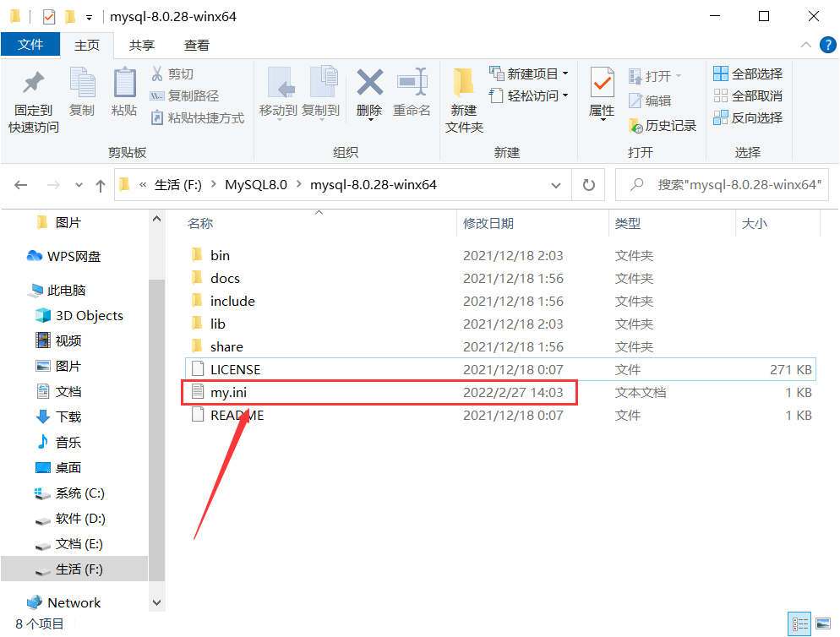Click Select all (全部选择)
The width and height of the screenshot is (840, 637).
pyautogui.click(x=748, y=73)
